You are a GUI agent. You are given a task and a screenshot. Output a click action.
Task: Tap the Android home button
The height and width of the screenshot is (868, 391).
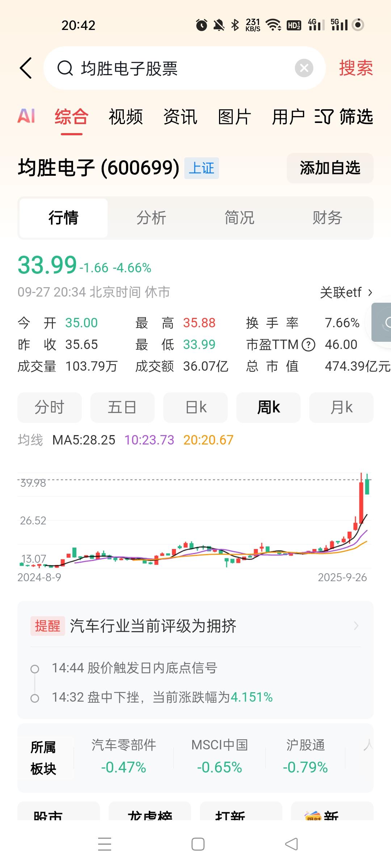[198, 844]
